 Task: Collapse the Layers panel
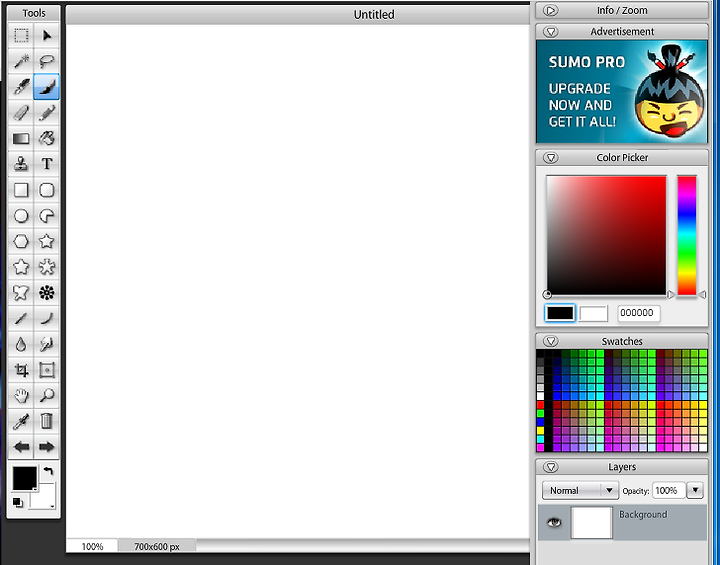[551, 467]
